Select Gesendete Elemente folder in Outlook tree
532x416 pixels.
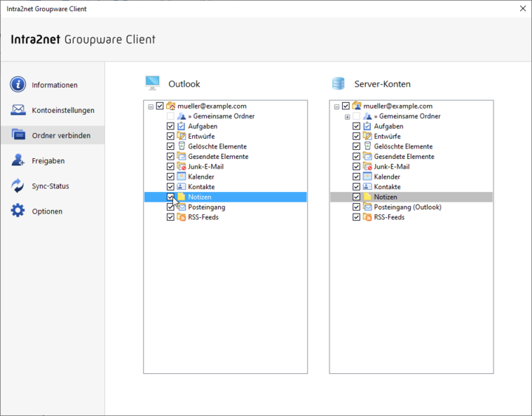[x=218, y=157]
